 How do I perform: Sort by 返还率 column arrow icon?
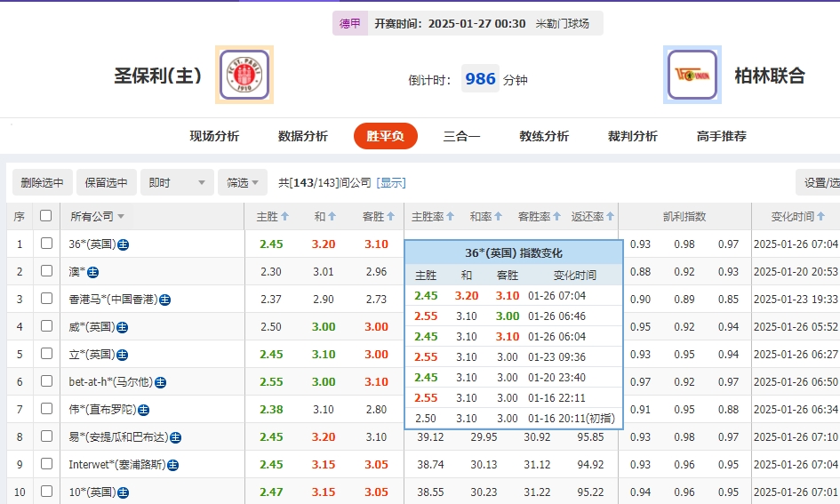(x=611, y=217)
